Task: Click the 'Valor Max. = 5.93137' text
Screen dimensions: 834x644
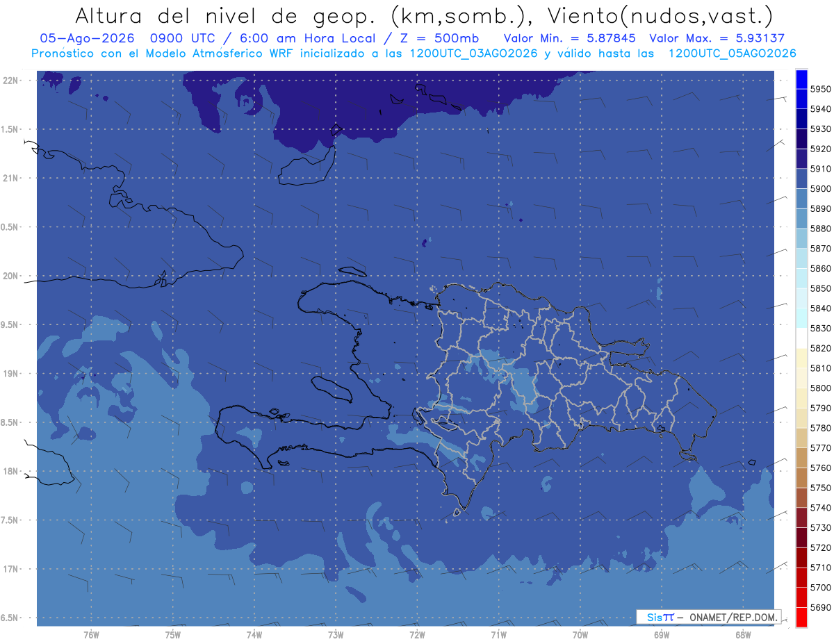Action: (717, 39)
